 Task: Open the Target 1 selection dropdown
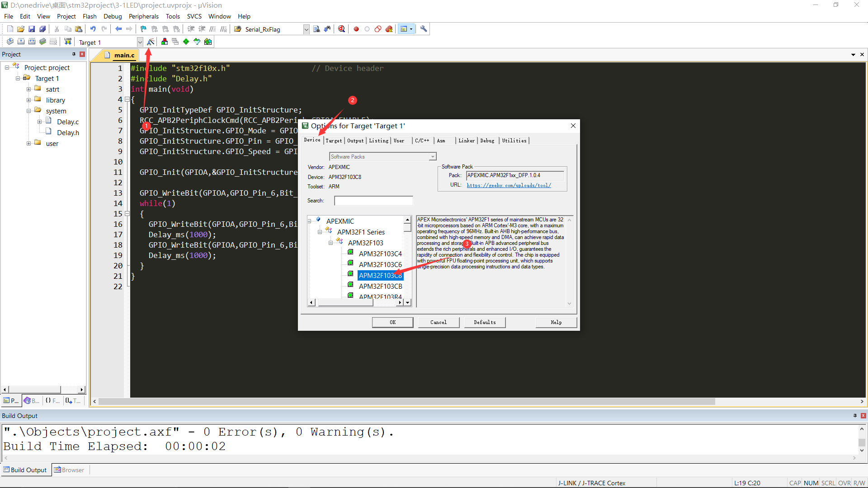pyautogui.click(x=140, y=42)
